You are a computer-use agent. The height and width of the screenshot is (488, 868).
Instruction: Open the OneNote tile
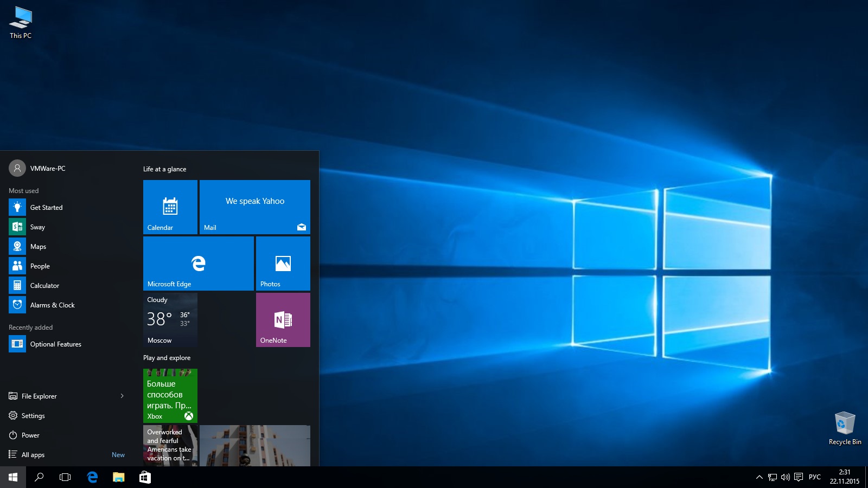coord(283,320)
